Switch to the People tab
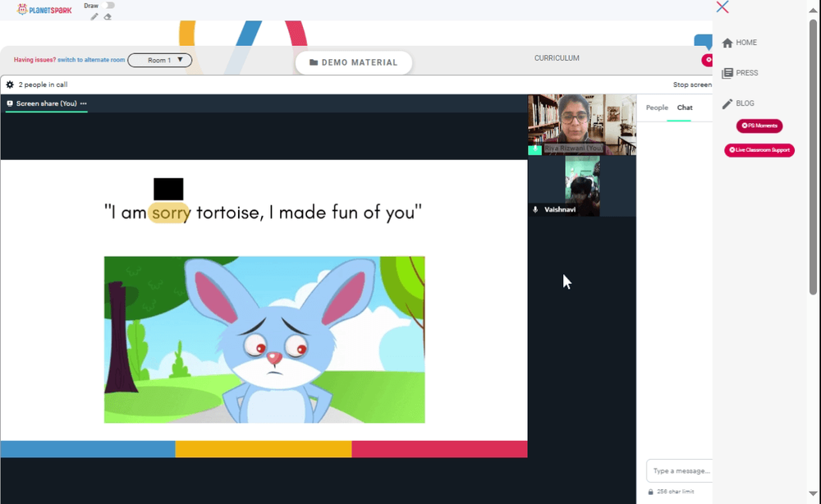The width and height of the screenshot is (821, 504). 657,108
